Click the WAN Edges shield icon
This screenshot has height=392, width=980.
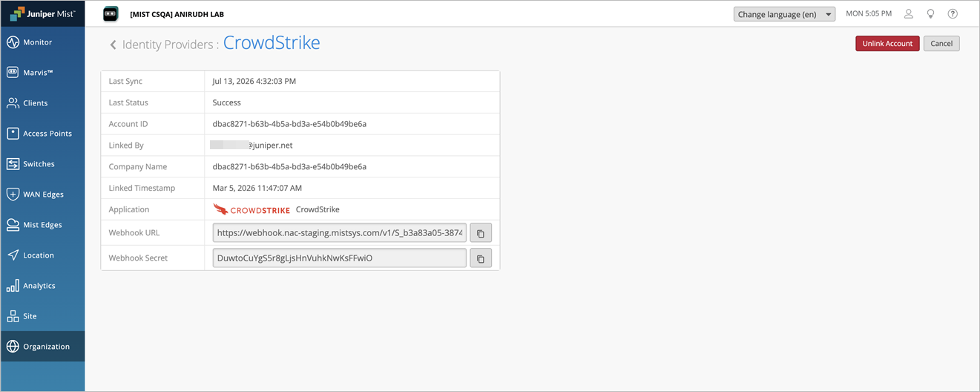[x=13, y=195]
